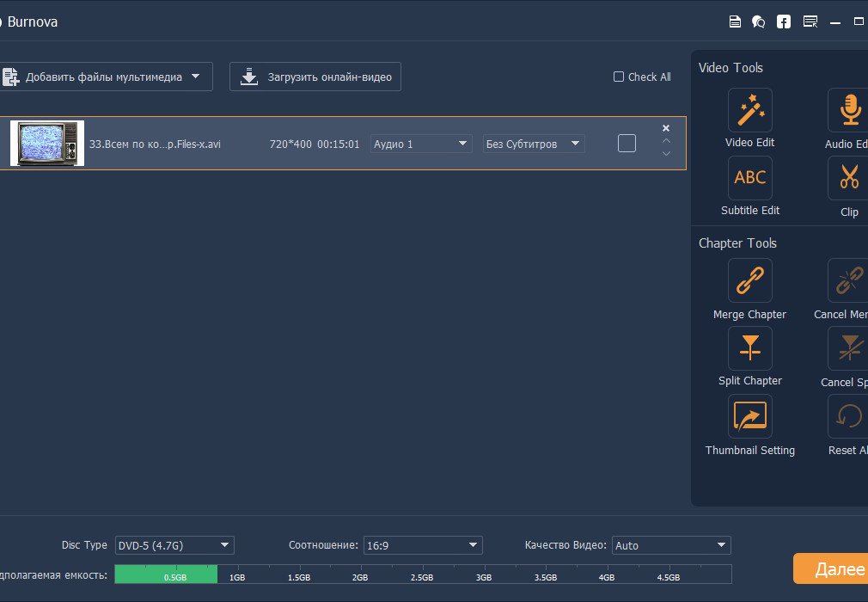Select the TV static video thumbnail
Image resolution: width=868 pixels, height=602 pixels.
(47, 144)
